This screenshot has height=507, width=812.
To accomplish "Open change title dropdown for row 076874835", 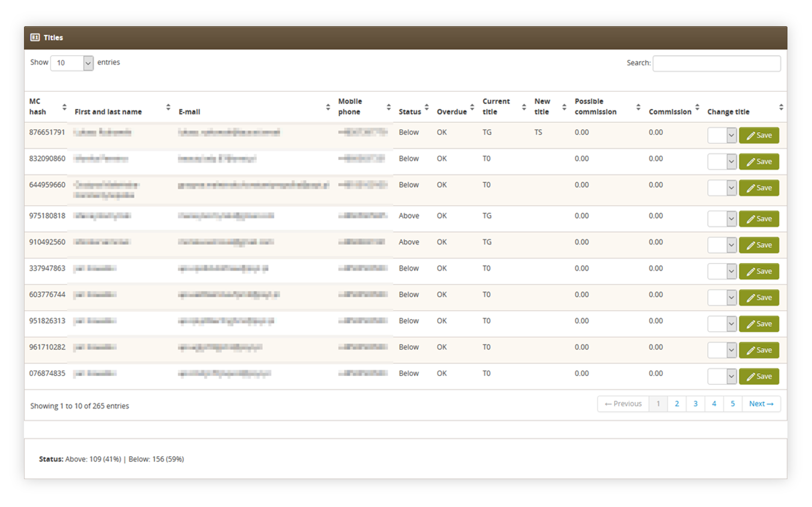I will (722, 376).
